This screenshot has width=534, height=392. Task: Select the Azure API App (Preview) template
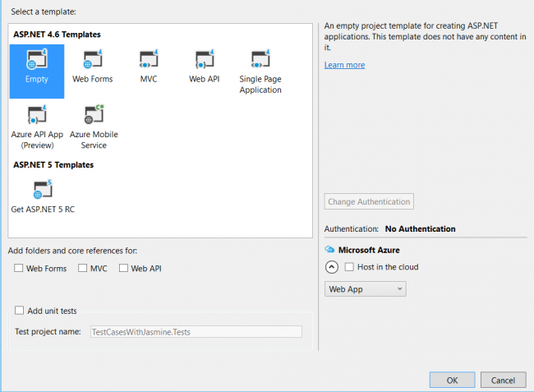pos(37,127)
